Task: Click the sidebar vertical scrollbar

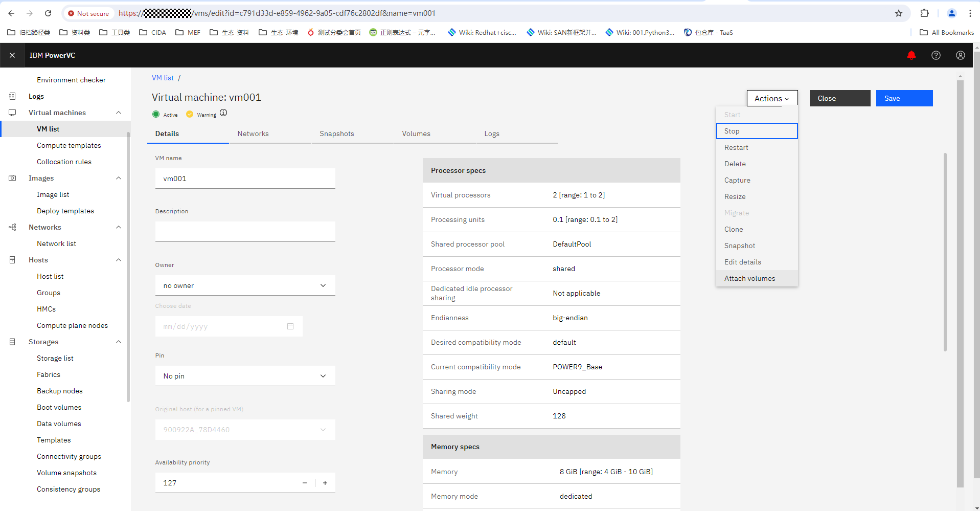Action: pyautogui.click(x=128, y=266)
